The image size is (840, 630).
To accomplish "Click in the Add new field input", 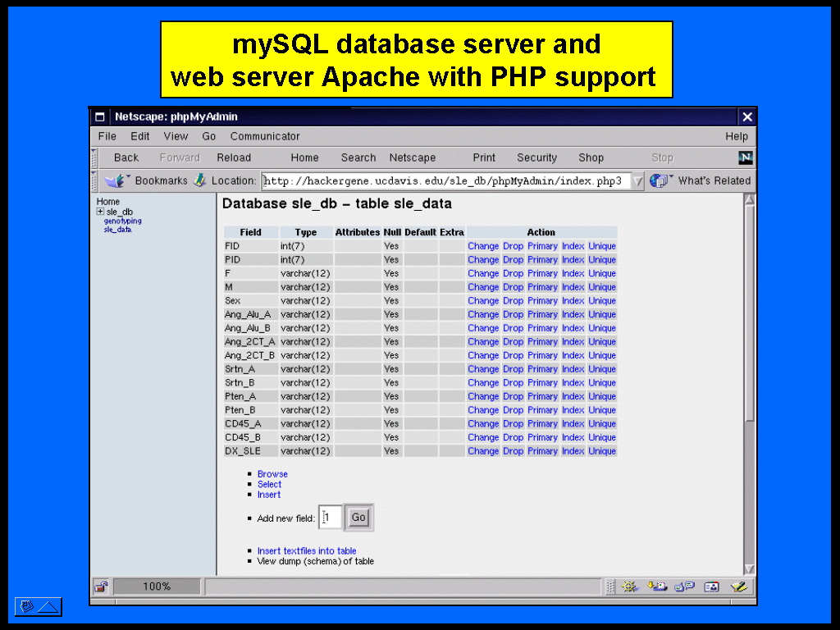I will pos(330,518).
